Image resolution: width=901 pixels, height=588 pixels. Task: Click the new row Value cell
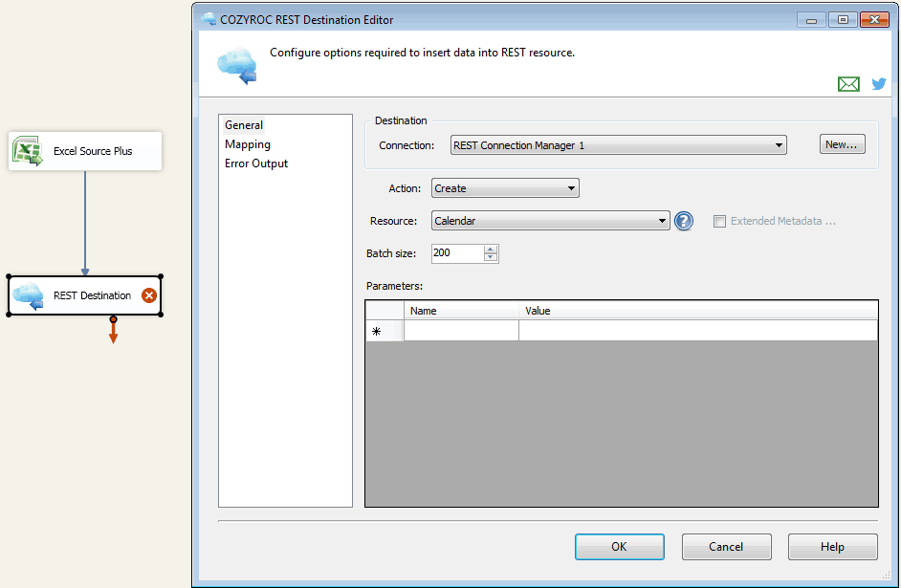pyautogui.click(x=698, y=331)
